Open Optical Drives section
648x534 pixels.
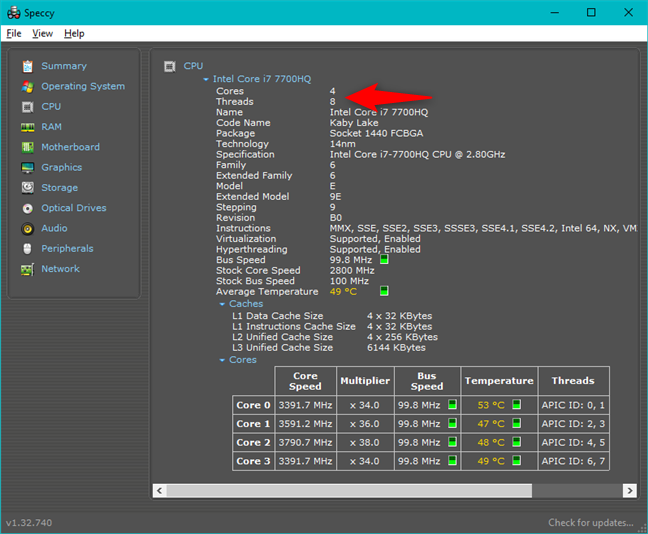(x=74, y=208)
